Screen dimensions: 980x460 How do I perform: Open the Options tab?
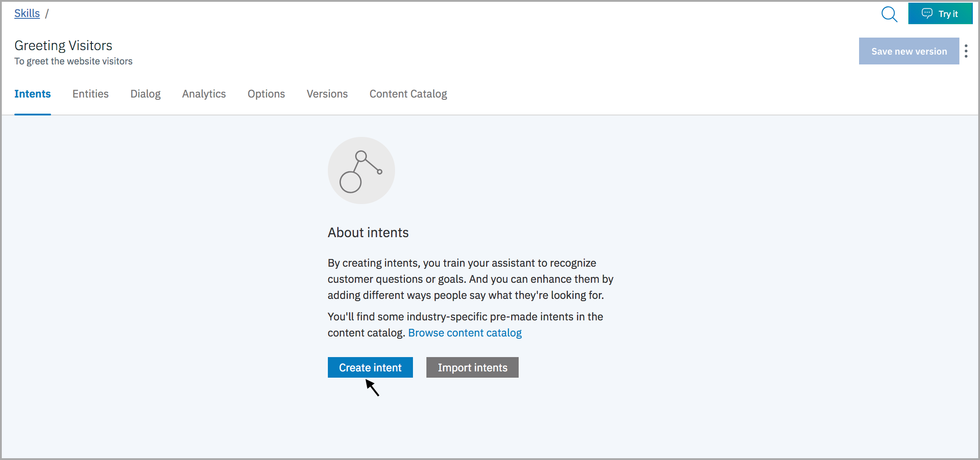[x=266, y=94]
